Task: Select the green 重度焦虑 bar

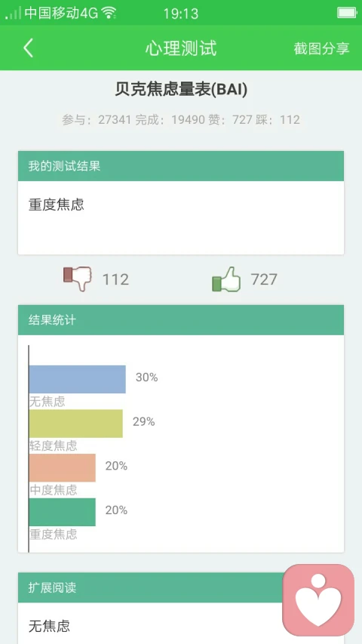Action: tap(63, 512)
